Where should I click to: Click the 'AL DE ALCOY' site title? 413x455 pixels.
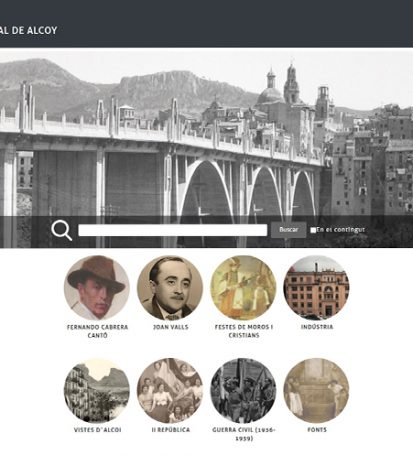coord(29,30)
